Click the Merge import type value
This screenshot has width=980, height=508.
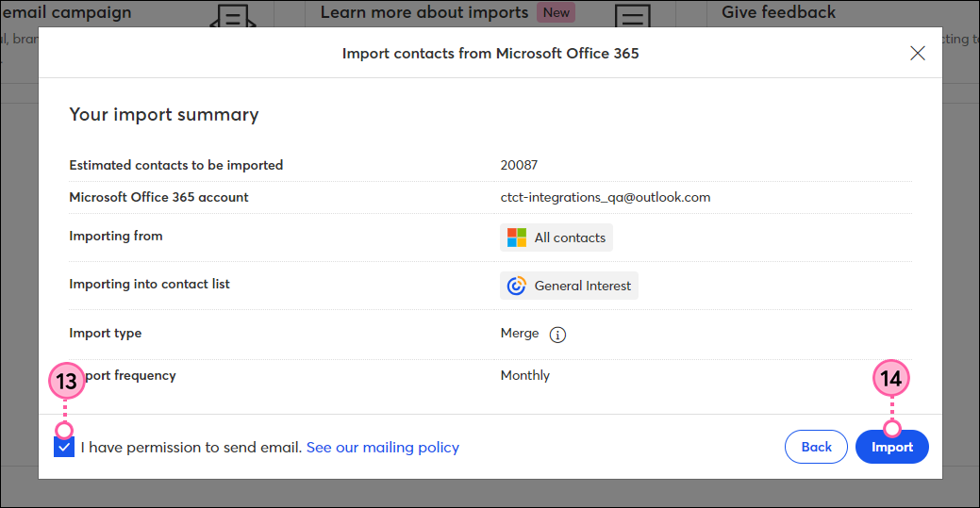[520, 333]
